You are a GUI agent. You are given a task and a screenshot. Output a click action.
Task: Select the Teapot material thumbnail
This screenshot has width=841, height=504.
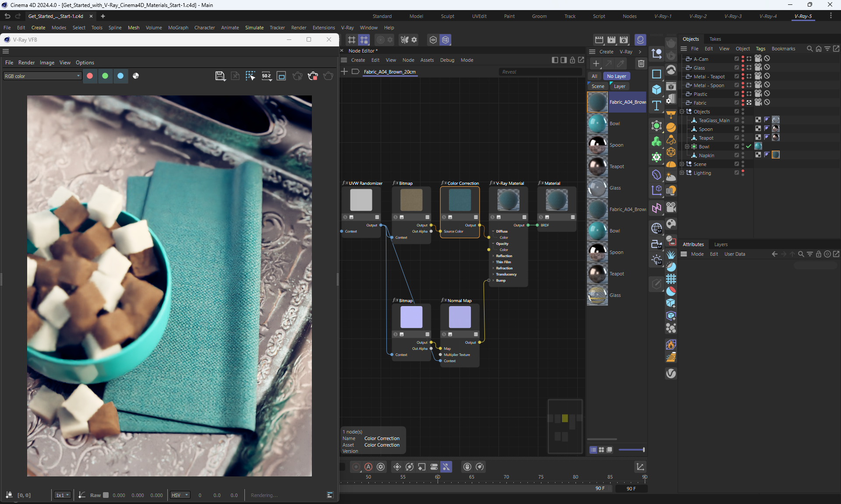[597, 166]
